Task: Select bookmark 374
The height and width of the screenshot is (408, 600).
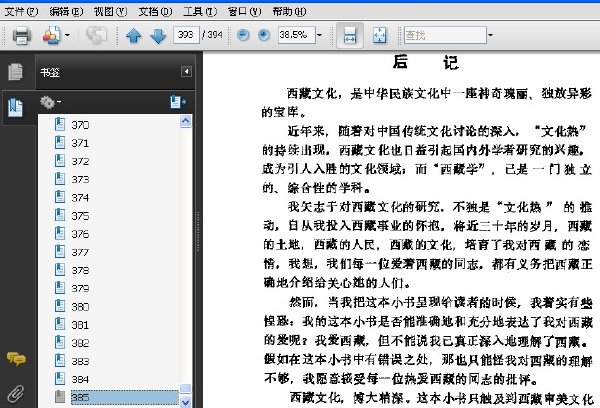Action: pyautogui.click(x=80, y=197)
